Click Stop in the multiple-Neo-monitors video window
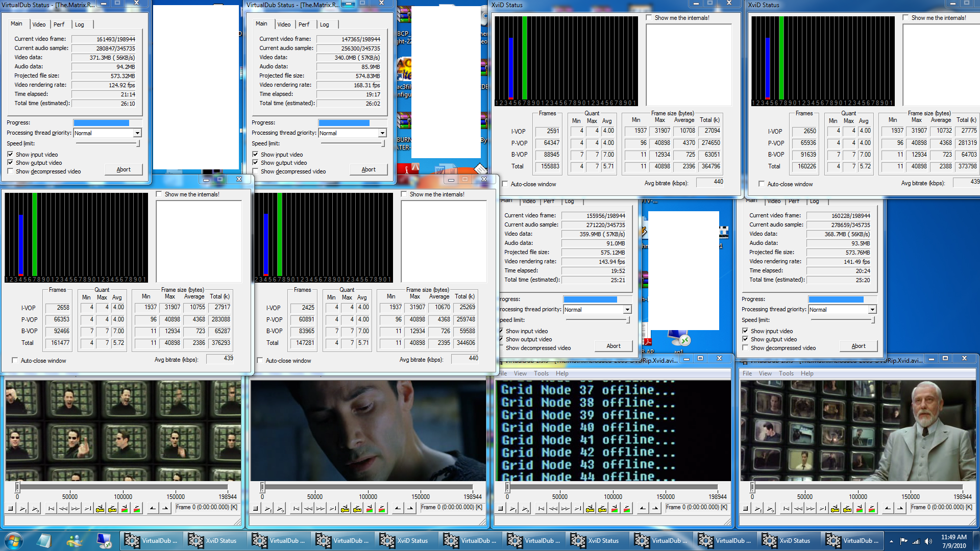Viewport: 980px width, 551px height. 10,508
